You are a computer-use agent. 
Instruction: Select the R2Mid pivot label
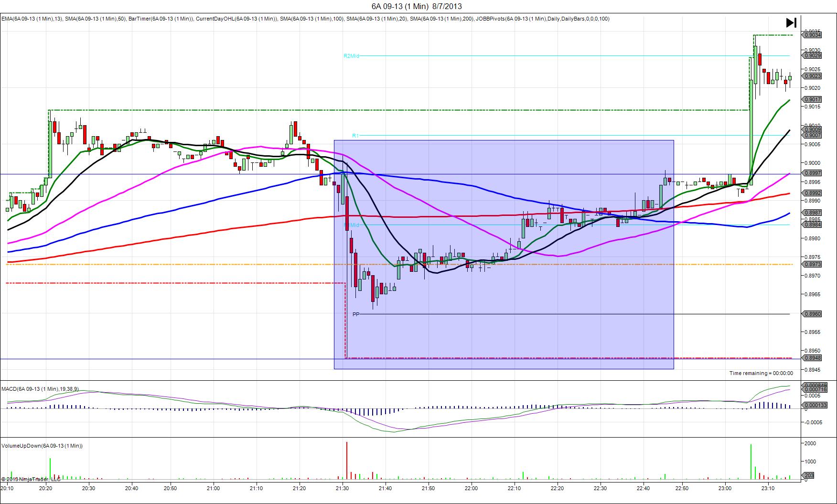[351, 56]
